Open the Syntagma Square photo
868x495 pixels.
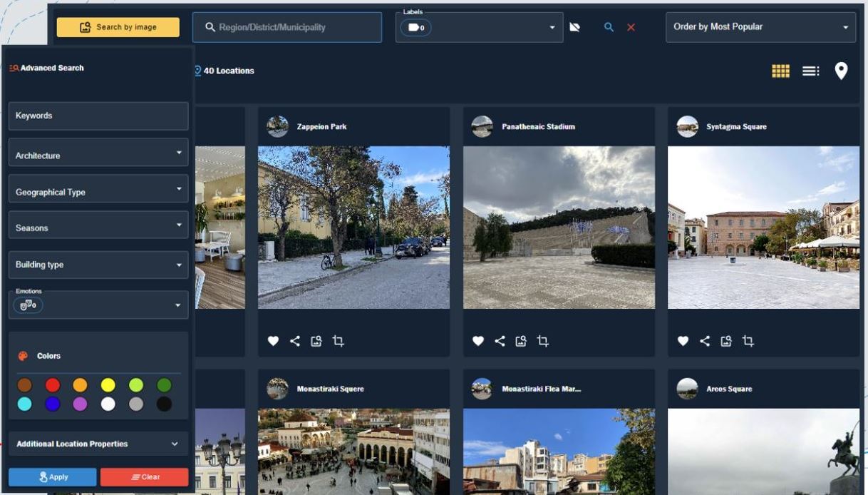pyautogui.click(x=763, y=228)
